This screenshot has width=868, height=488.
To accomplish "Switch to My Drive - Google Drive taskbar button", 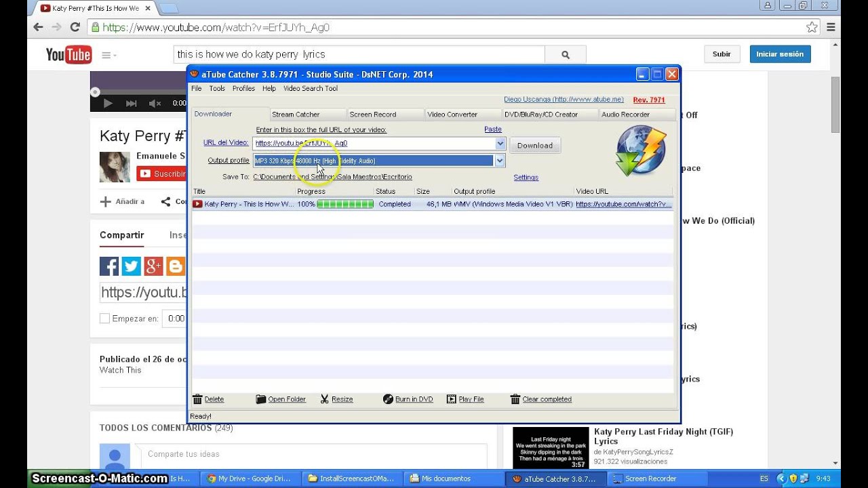I will click(250, 479).
